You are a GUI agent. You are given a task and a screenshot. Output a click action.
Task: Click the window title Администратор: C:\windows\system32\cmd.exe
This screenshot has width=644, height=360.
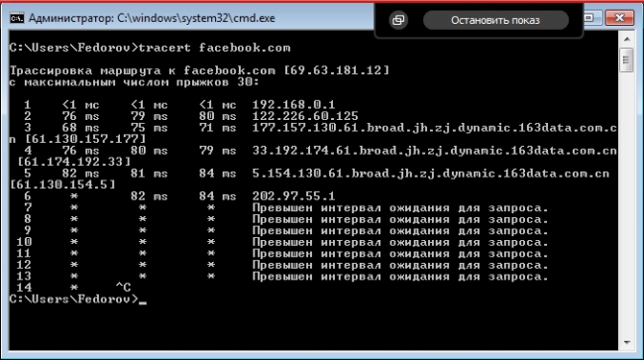152,19
